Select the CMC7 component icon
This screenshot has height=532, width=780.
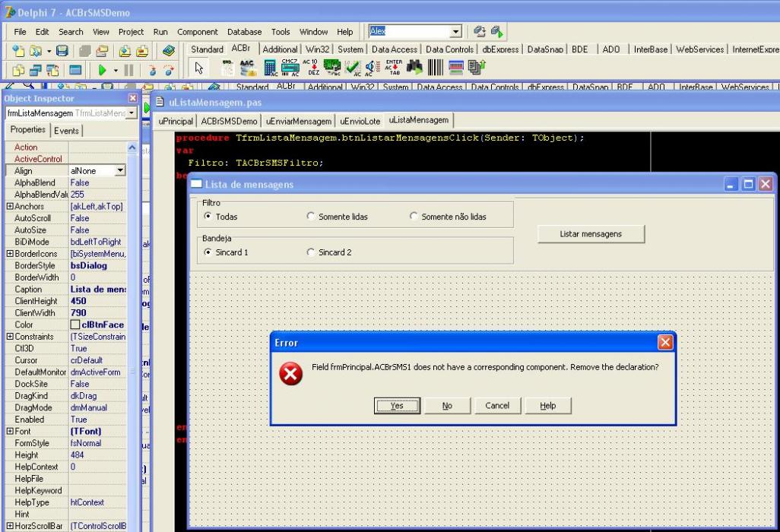click(x=290, y=68)
